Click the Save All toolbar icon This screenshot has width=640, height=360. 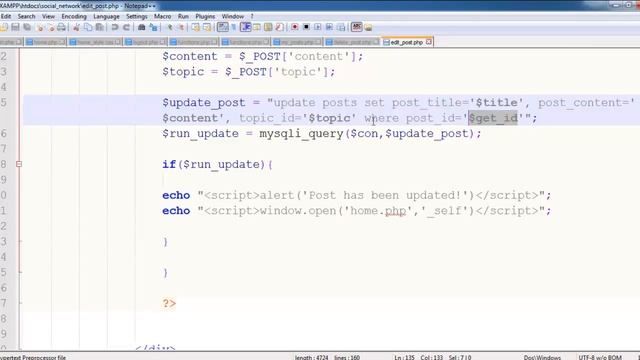click(x=27, y=27)
